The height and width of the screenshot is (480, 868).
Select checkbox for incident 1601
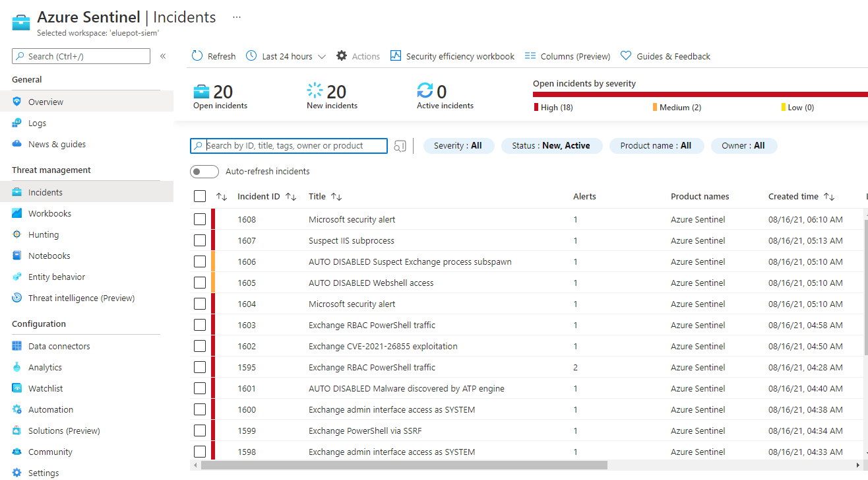pos(200,388)
